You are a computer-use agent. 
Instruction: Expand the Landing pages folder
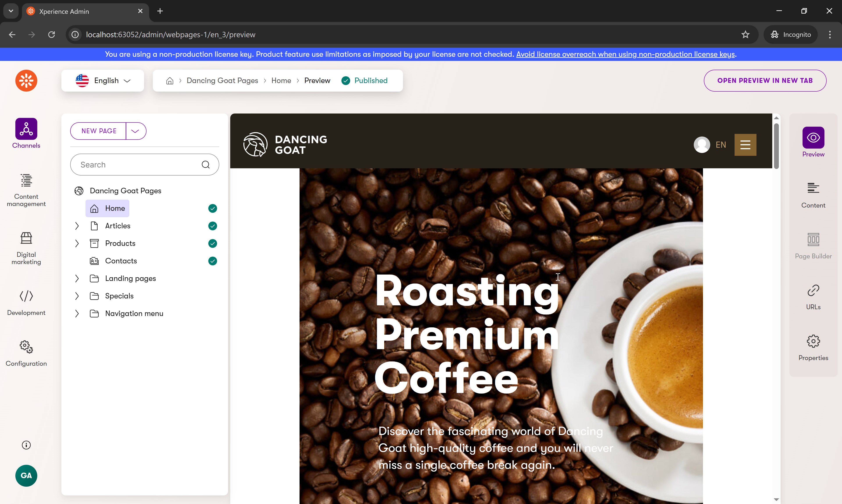pyautogui.click(x=77, y=279)
